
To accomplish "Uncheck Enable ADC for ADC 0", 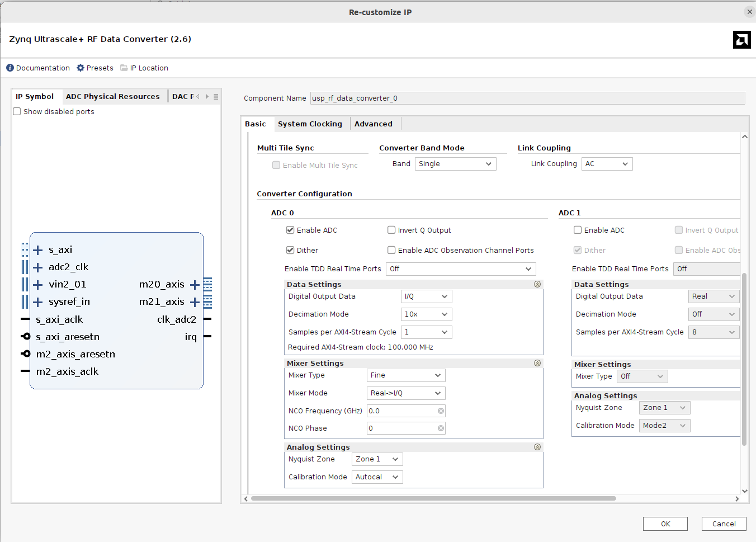I will [290, 230].
